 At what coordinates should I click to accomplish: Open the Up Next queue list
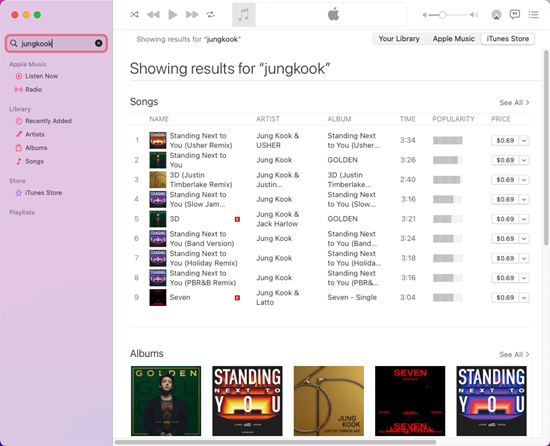point(534,14)
